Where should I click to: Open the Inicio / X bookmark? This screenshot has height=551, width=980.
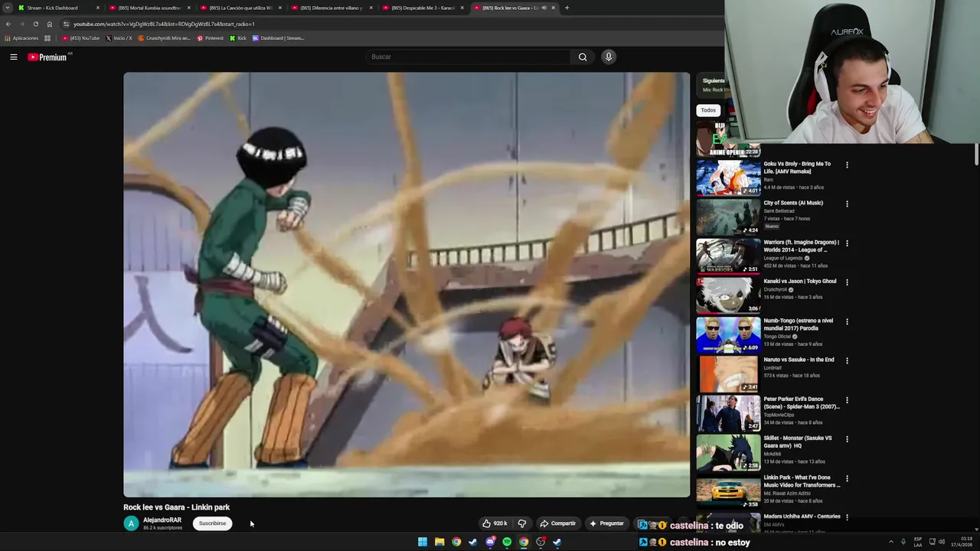(x=119, y=38)
